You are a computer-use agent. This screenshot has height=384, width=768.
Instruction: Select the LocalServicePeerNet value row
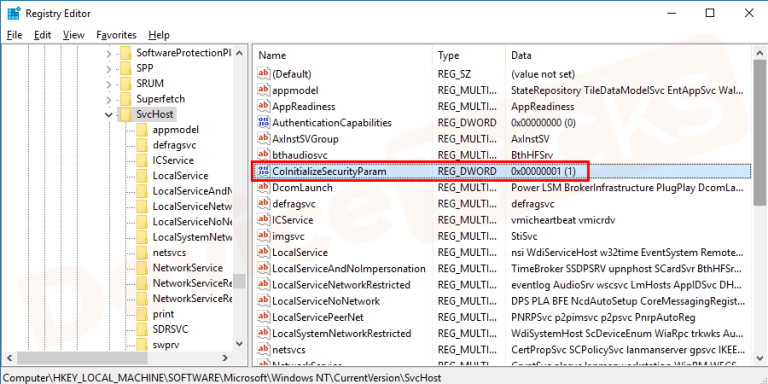point(502,317)
